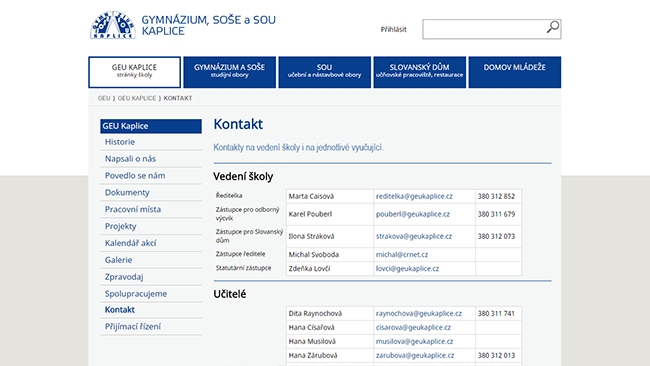Click the Přihlásit login link
Viewport: 650px width, 366px height.
point(393,29)
